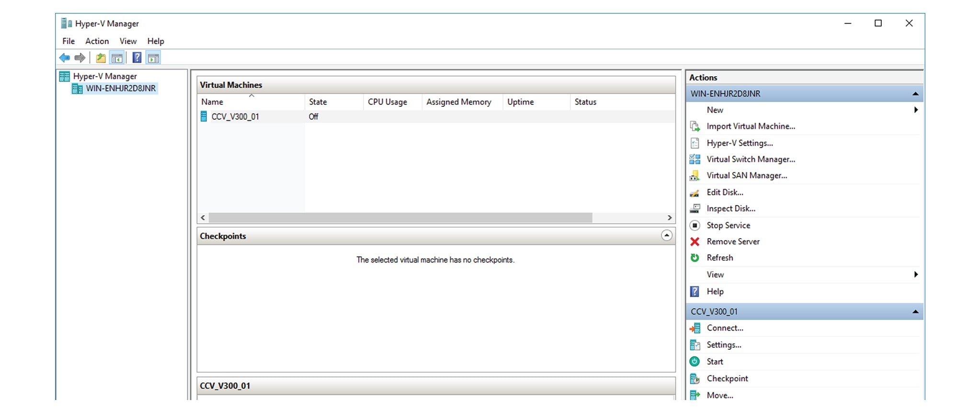Open Hyper-V Settings... action

coord(740,143)
